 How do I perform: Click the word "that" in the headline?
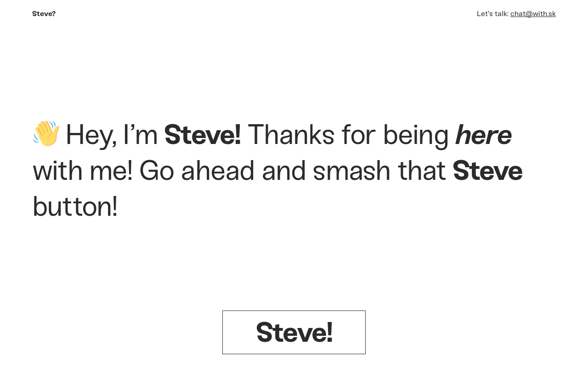tap(422, 171)
